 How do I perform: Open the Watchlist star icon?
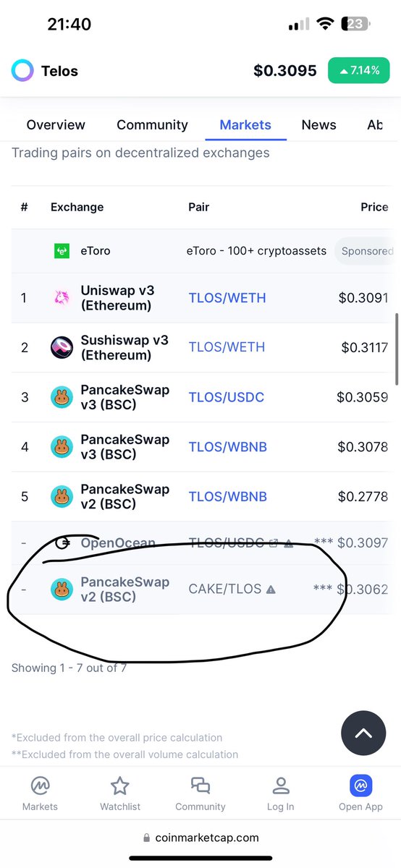click(x=120, y=786)
